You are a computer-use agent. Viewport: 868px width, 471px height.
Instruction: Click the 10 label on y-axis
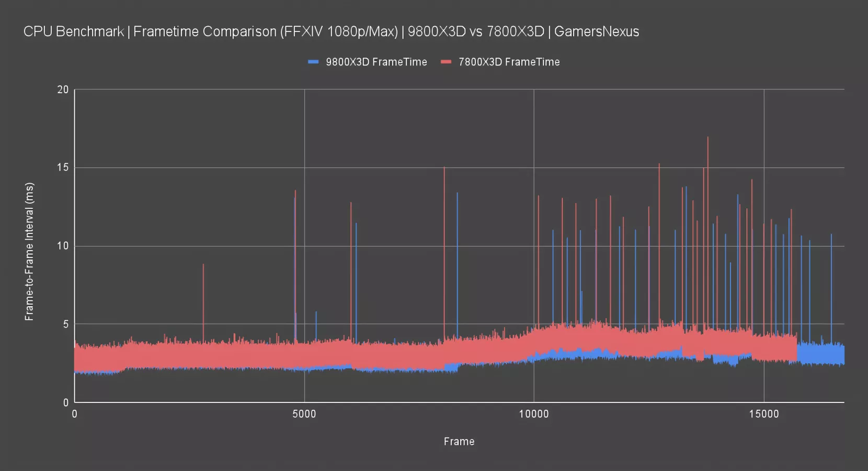(x=63, y=246)
